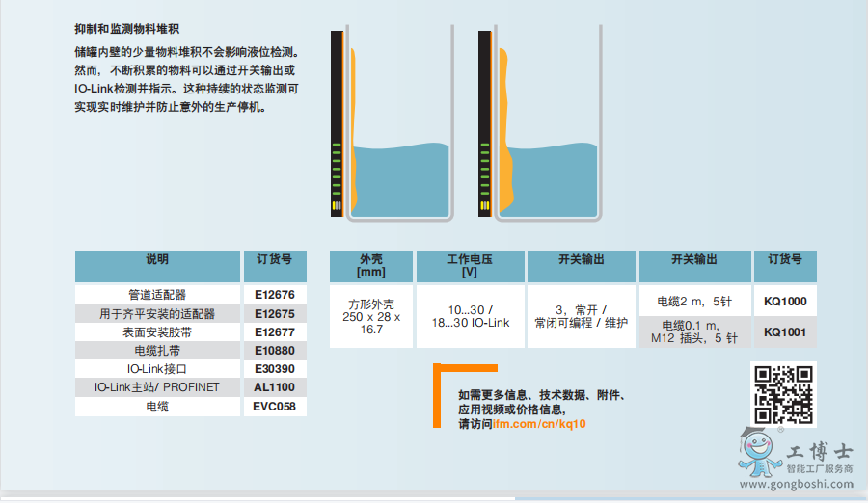Click the EVC058 cable order number
This screenshot has height=503, width=868.
click(274, 407)
